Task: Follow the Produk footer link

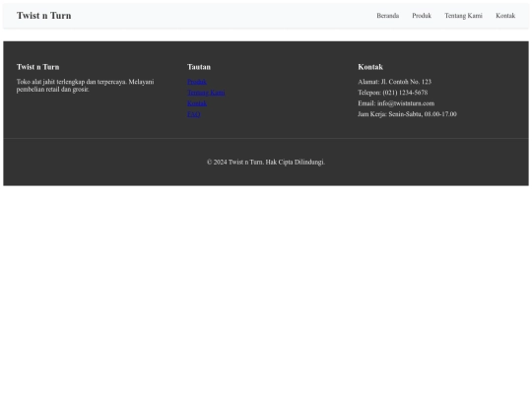Action: click(x=197, y=82)
